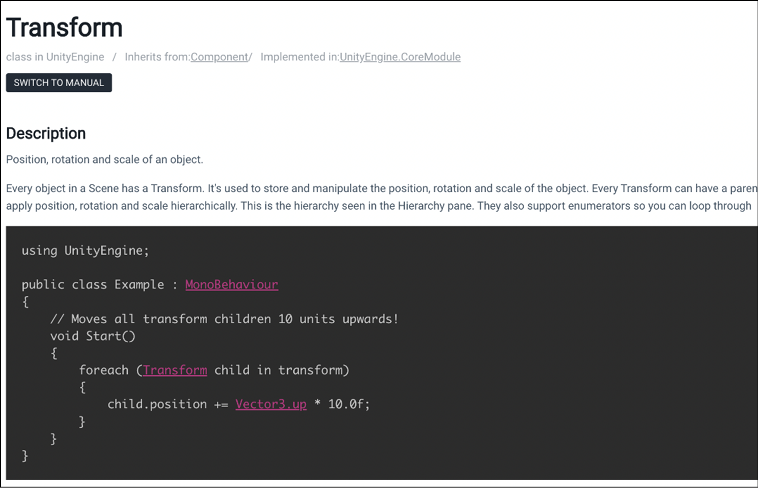Click the SWITCH TO MANUAL button
The height and width of the screenshot is (488, 758).
point(58,83)
